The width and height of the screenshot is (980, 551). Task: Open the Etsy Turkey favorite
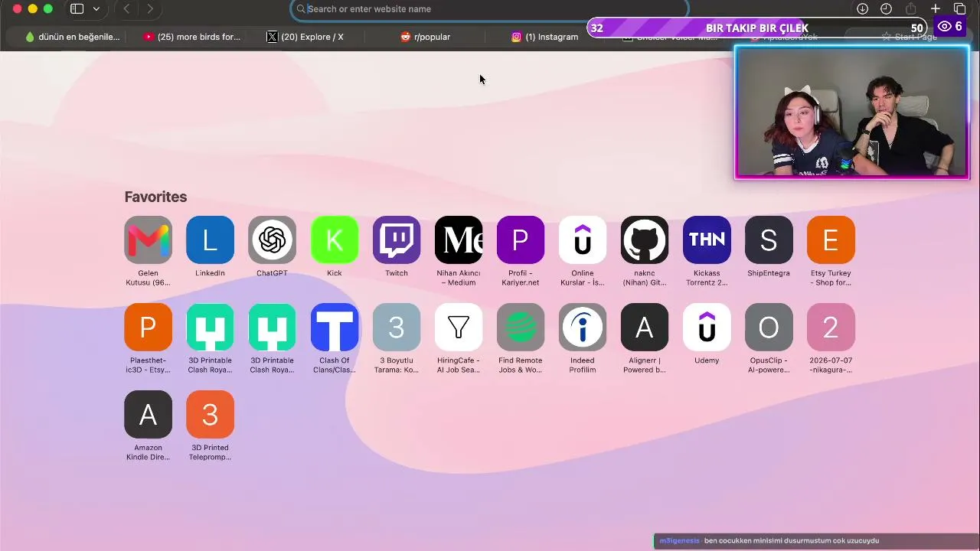click(831, 240)
